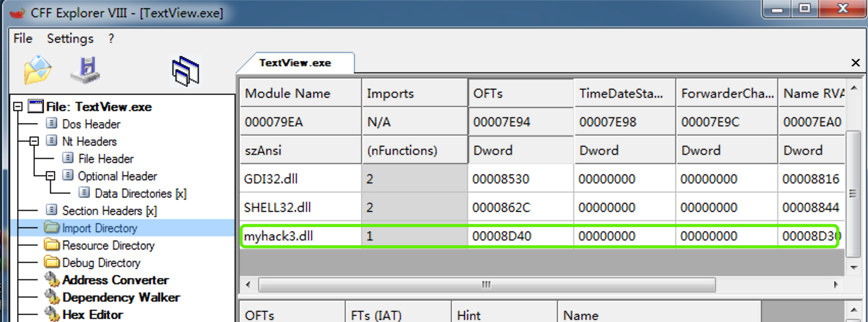
Task: Select Import Directory in the tree
Action: (x=100, y=228)
